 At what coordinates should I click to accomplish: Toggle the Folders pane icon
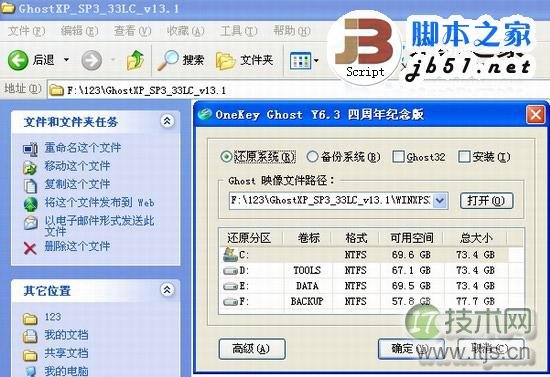pyautogui.click(x=225, y=61)
